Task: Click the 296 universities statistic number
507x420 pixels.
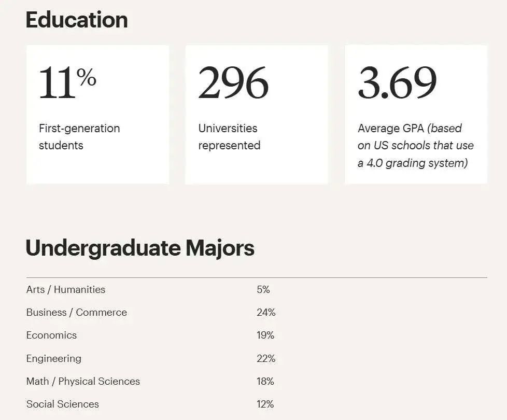Action: pos(233,83)
